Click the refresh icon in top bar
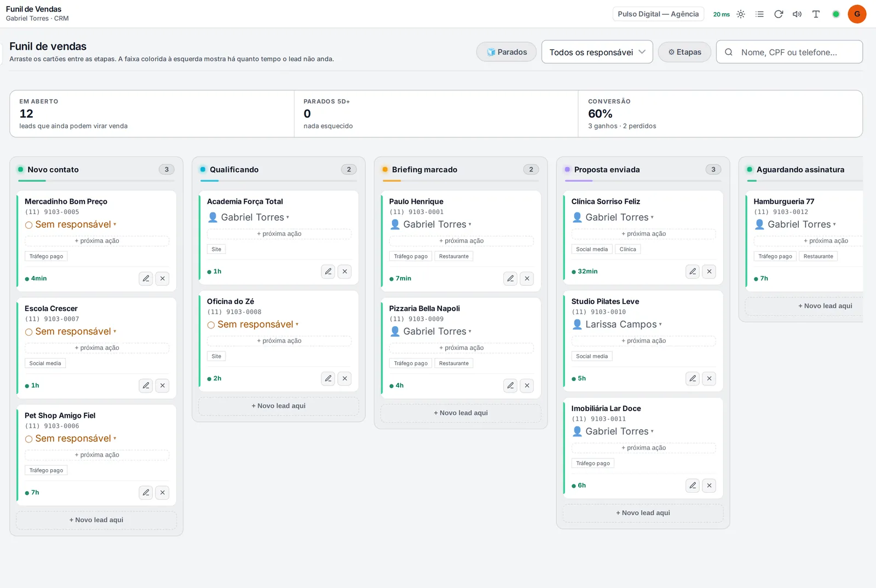 coord(779,14)
